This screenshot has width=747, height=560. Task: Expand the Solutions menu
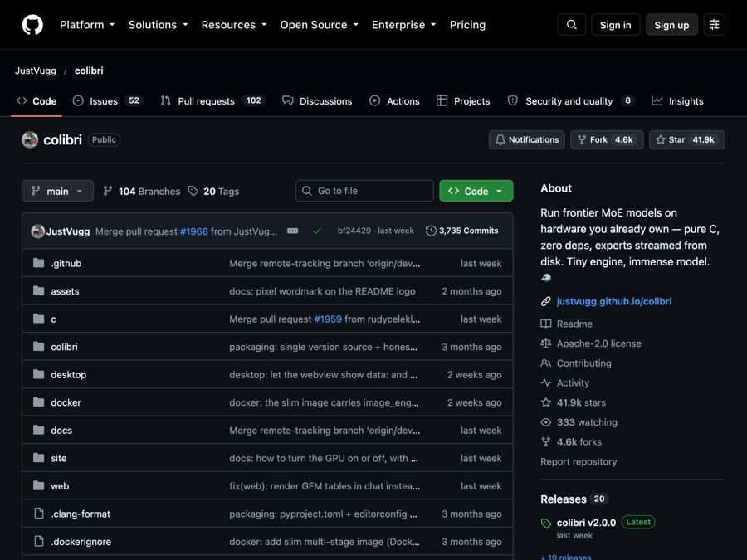159,25
